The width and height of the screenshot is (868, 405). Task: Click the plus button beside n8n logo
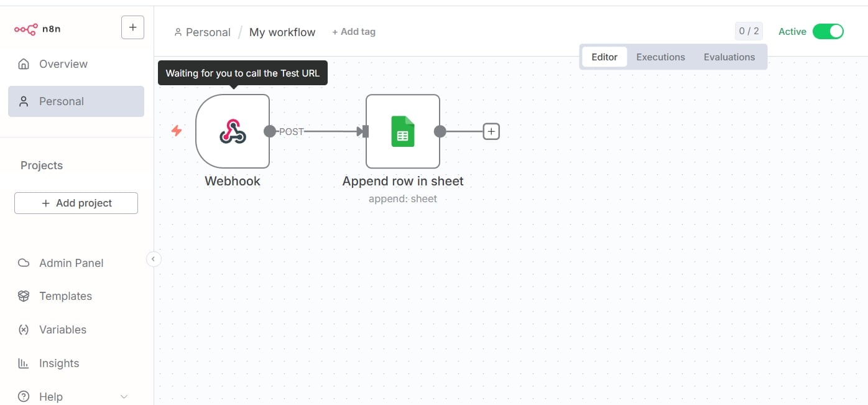click(x=132, y=27)
